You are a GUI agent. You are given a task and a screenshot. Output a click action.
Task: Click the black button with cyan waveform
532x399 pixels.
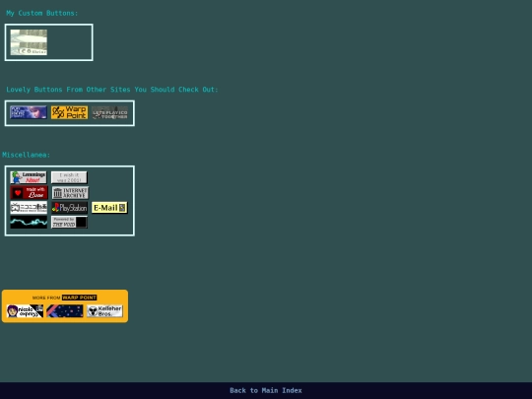[29, 223]
